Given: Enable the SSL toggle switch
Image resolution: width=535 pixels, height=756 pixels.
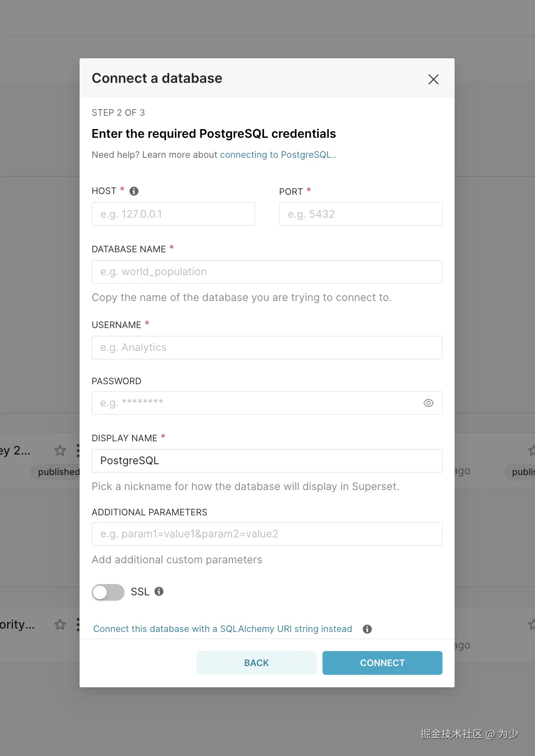Looking at the screenshot, I should 108,592.
